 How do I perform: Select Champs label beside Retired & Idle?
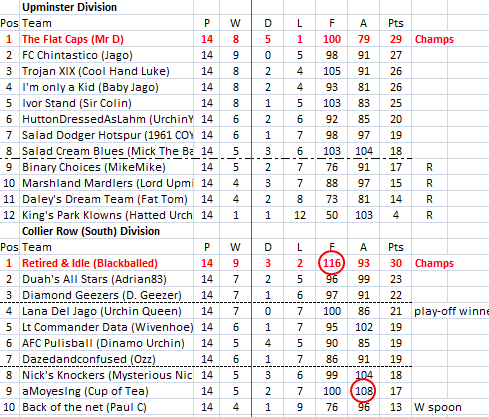pos(434,263)
